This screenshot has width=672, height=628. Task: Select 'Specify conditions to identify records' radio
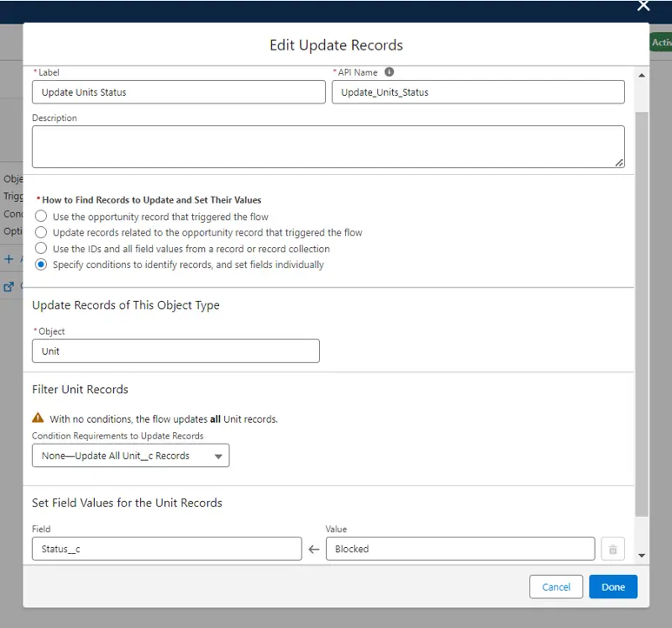pyautogui.click(x=41, y=264)
